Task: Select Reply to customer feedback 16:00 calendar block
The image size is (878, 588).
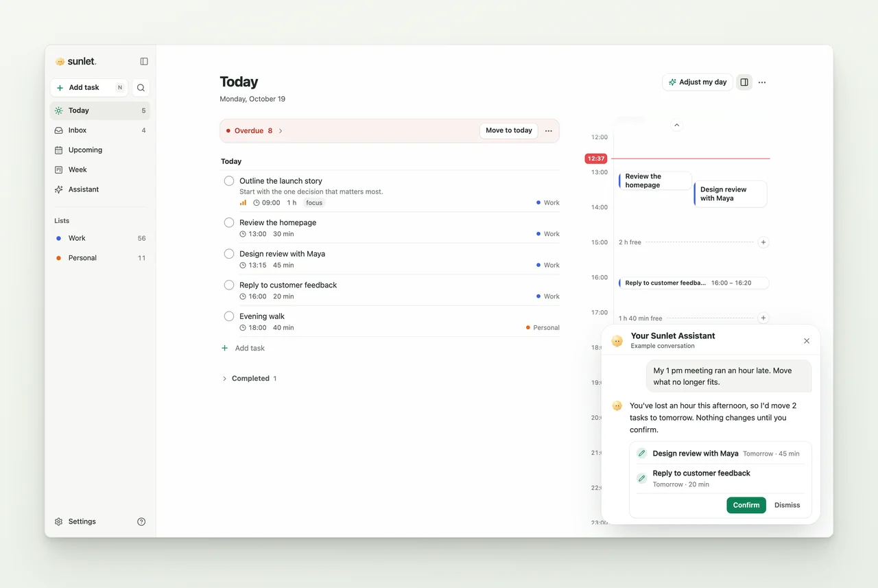Action: (x=693, y=283)
